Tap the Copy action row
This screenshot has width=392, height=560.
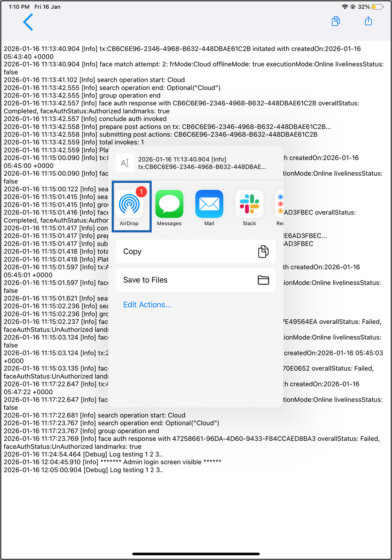[196, 251]
